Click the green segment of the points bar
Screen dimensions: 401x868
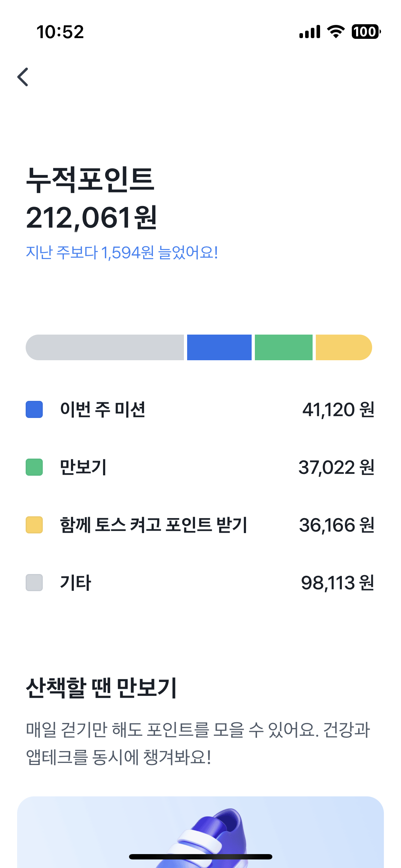point(283,347)
